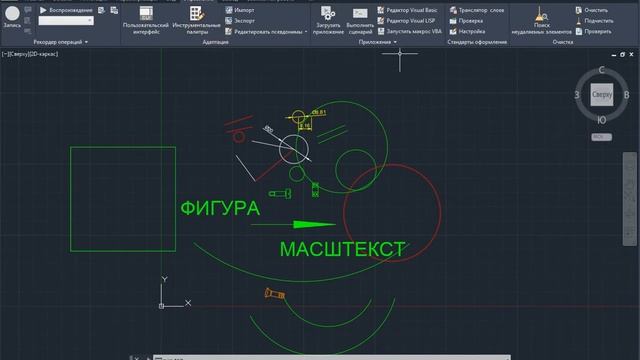Click Запустить макрос VBA
This screenshot has width=640, height=360.
(x=409, y=31)
